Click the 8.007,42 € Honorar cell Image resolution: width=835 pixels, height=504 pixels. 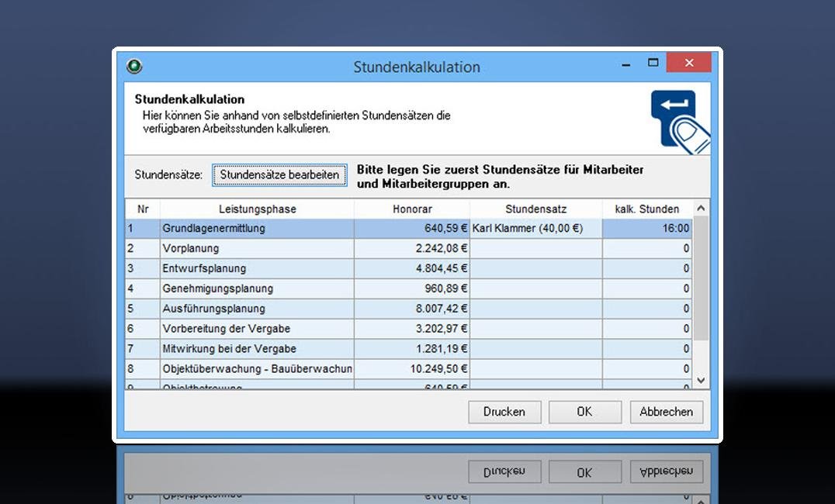pos(412,309)
